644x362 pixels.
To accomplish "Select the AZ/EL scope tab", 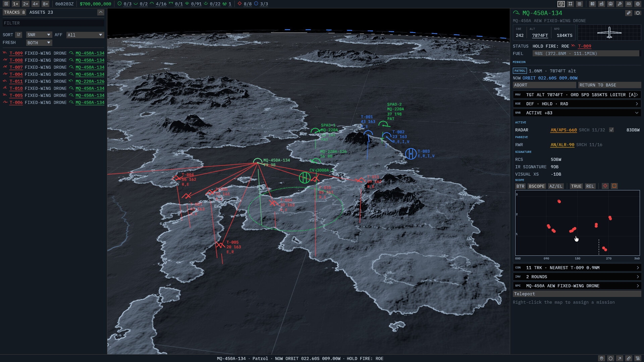I will tap(556, 186).
